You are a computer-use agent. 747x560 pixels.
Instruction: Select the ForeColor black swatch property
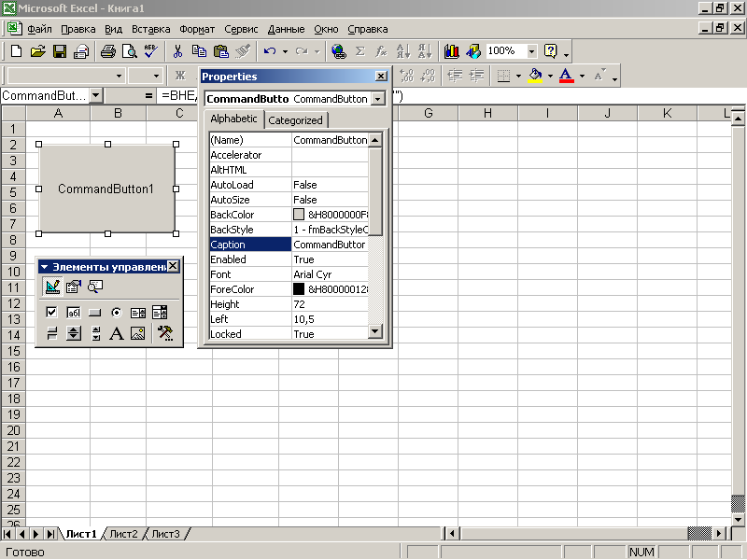[299, 289]
